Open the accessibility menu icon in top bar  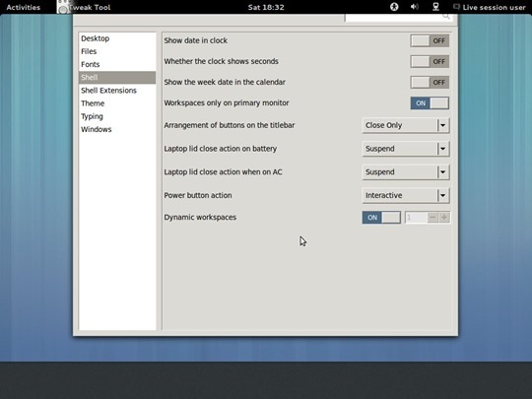394,7
